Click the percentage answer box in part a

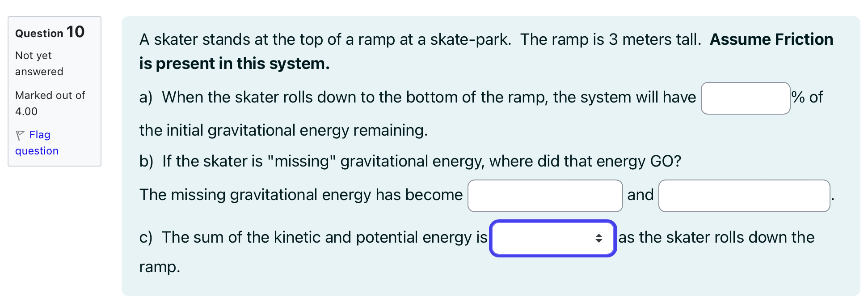[x=746, y=98]
